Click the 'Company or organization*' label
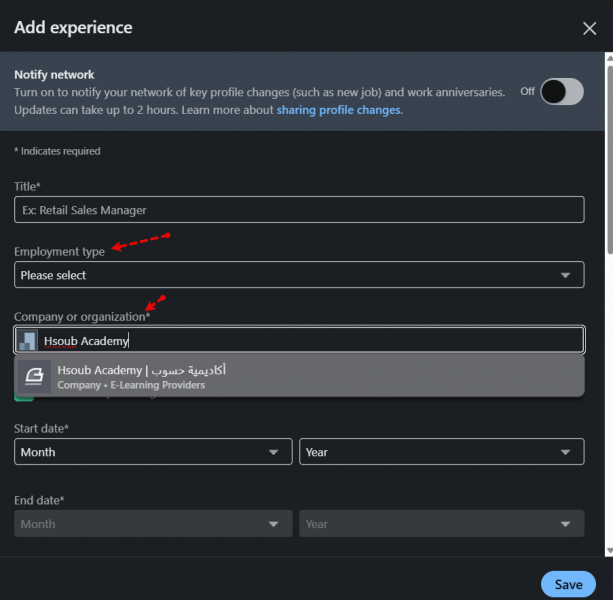The height and width of the screenshot is (600, 613). [82, 317]
